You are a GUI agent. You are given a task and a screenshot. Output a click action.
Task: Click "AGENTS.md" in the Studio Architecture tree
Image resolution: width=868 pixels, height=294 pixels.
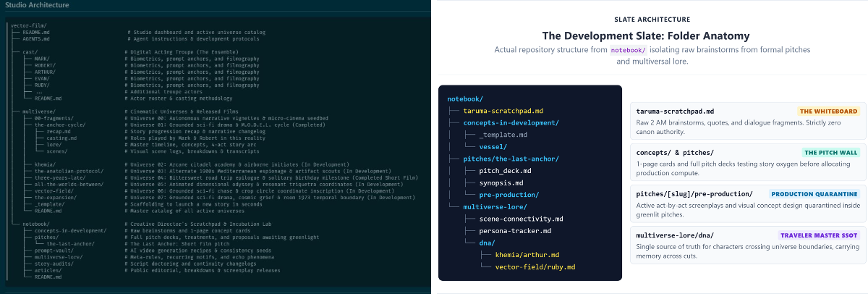[35, 39]
